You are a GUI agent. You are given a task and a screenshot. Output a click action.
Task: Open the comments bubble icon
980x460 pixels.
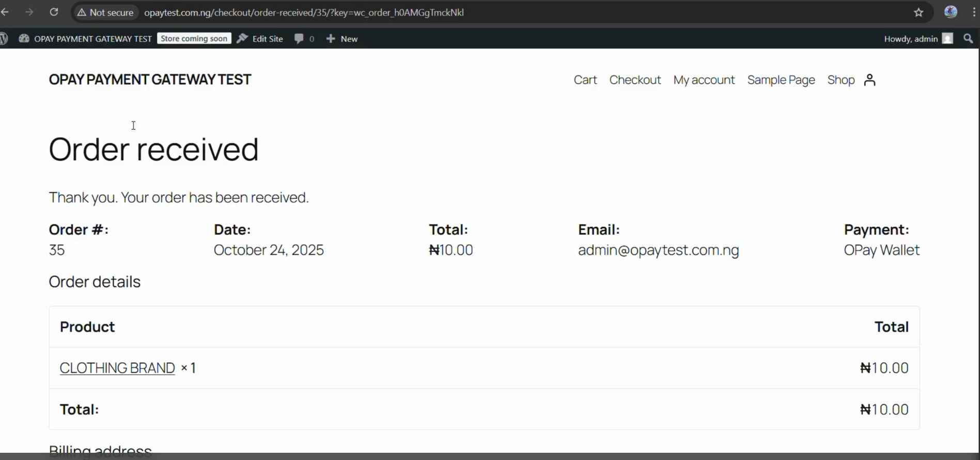click(x=299, y=39)
